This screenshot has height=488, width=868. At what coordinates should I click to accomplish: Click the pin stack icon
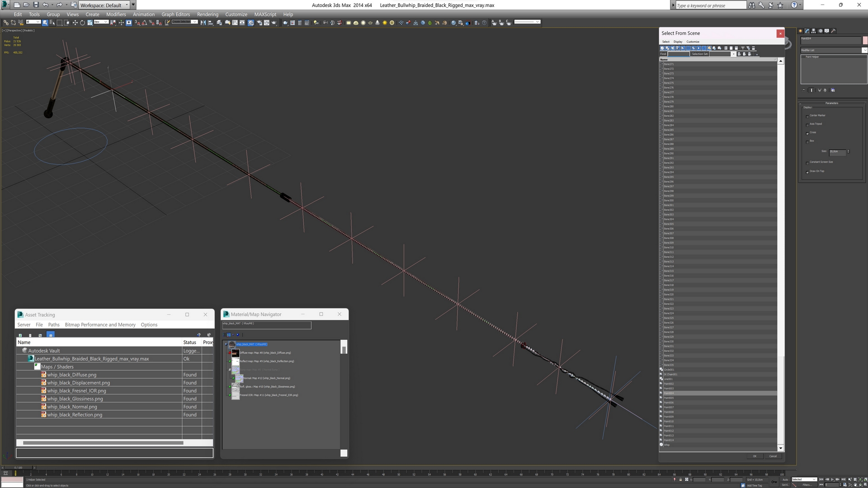(x=804, y=90)
